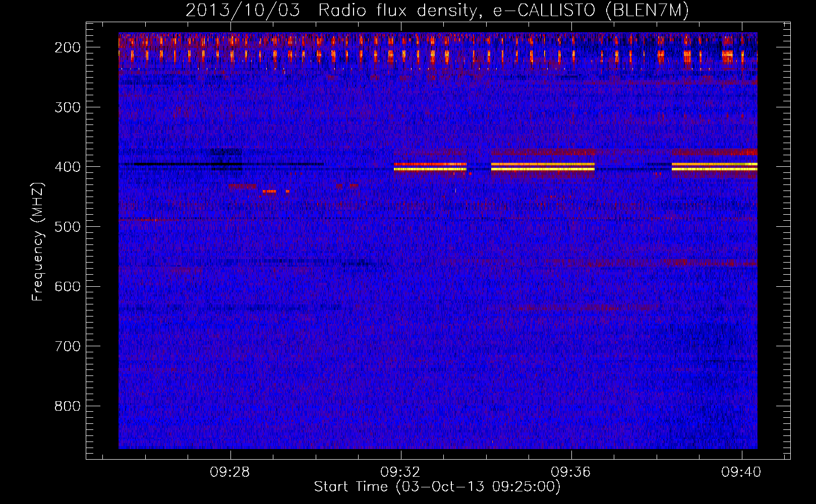Click the 09:32 time tick label
Viewport: 816px width, 504px height.
(x=401, y=472)
